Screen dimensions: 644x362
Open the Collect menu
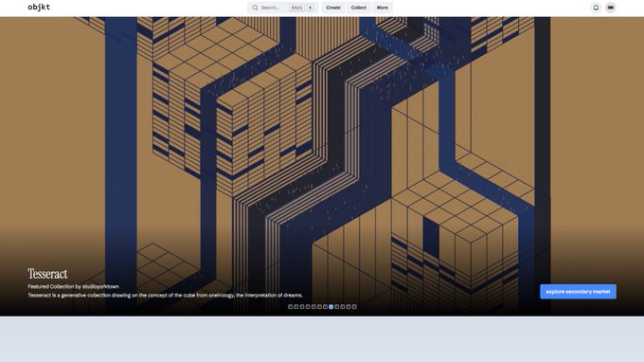point(359,8)
